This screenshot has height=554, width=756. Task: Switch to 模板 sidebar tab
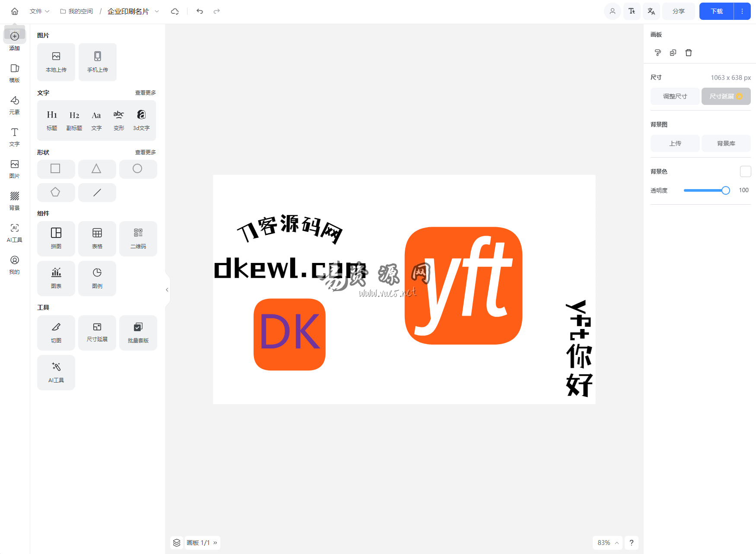(15, 73)
